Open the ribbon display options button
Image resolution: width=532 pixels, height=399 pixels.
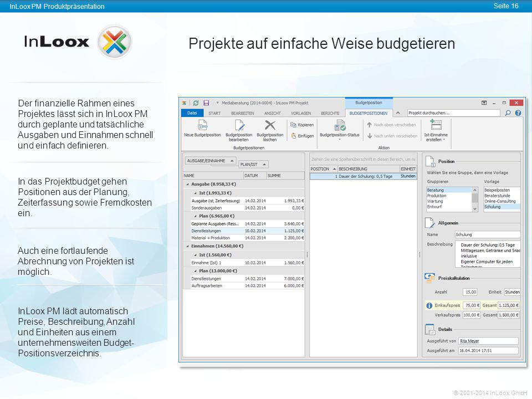point(484,103)
